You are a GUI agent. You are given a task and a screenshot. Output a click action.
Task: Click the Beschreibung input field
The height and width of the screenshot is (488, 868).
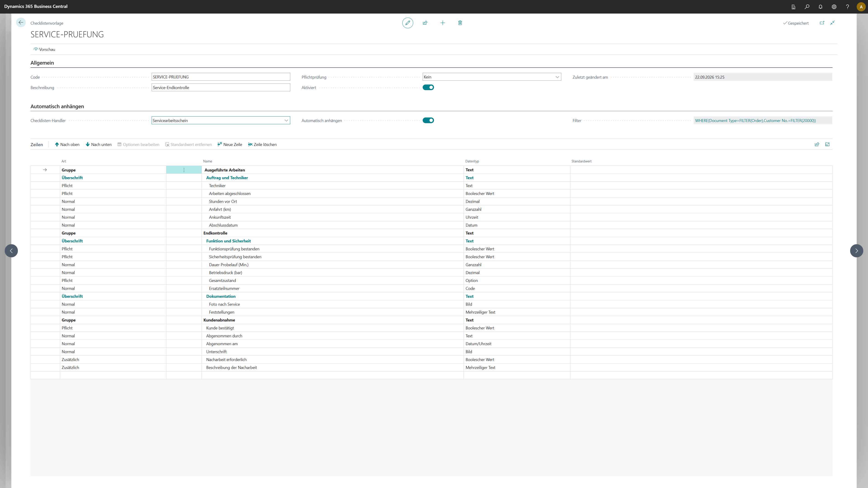point(221,88)
